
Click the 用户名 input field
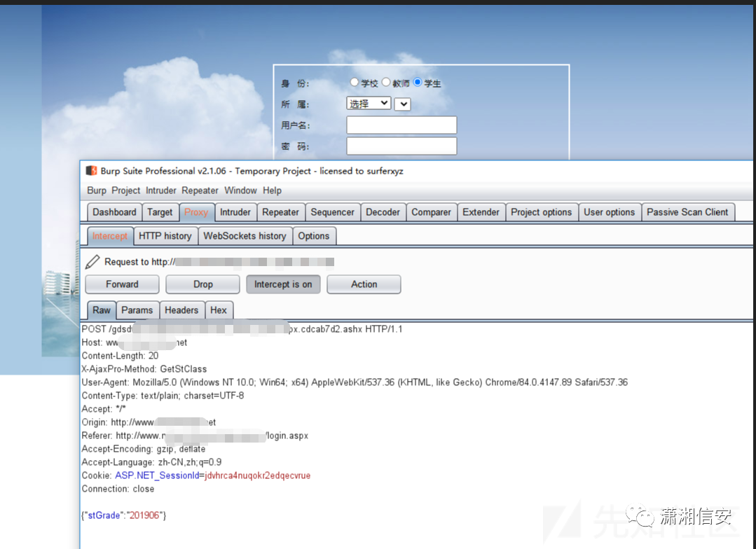401,125
